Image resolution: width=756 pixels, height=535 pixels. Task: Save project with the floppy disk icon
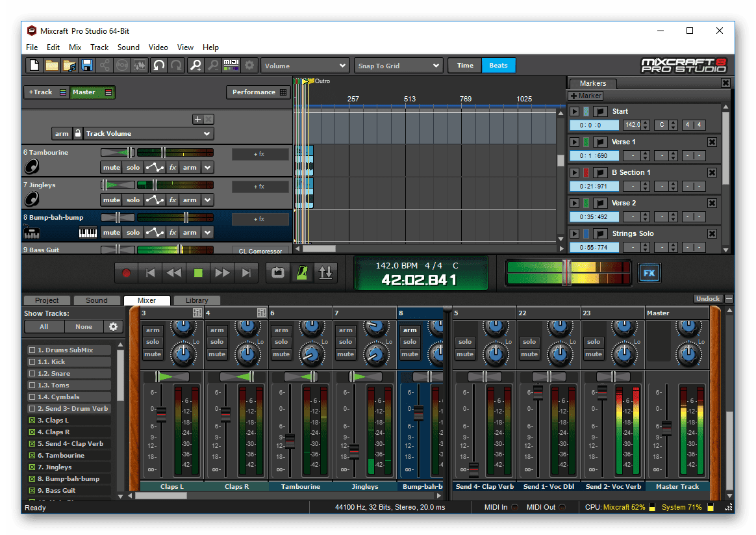click(x=87, y=66)
